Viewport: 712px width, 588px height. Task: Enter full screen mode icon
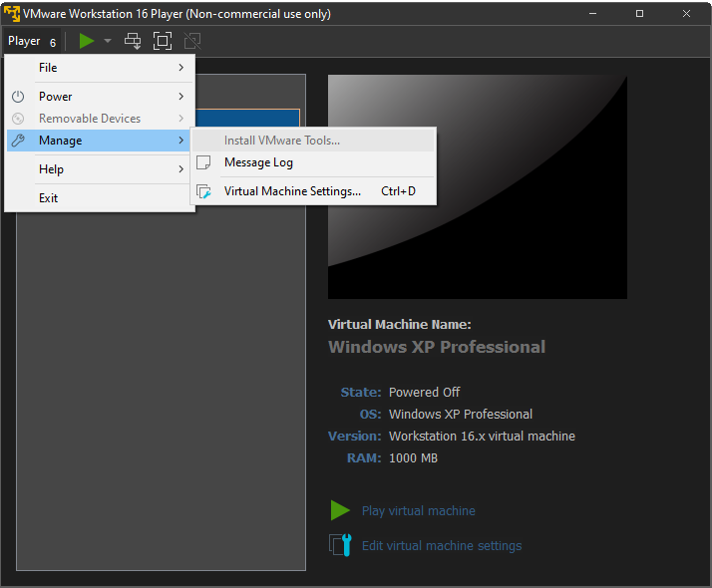[163, 41]
